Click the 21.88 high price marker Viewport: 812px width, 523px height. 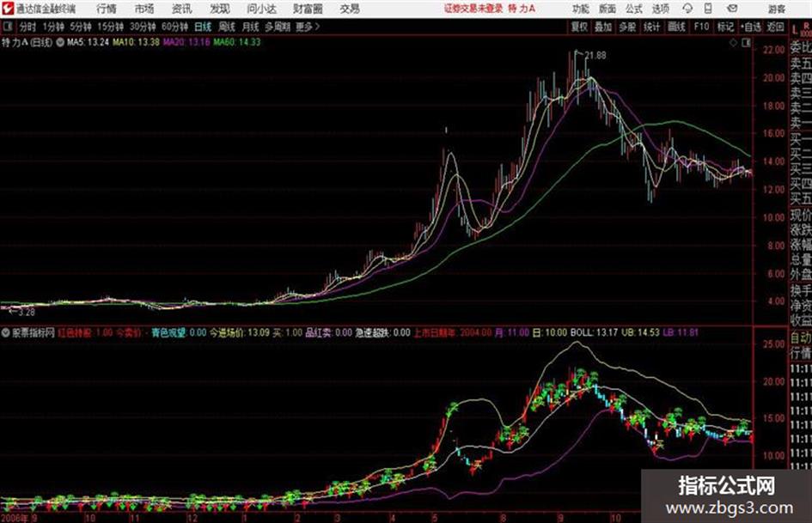pyautogui.click(x=595, y=56)
